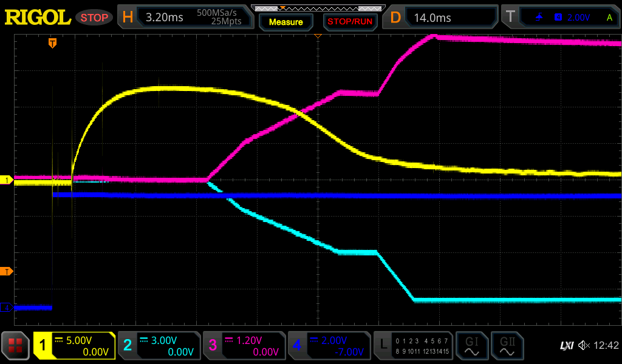Image resolution: width=622 pixels, height=364 pixels.
Task: Toggle channel 4 with 2.00V scale
Action: tap(329, 346)
